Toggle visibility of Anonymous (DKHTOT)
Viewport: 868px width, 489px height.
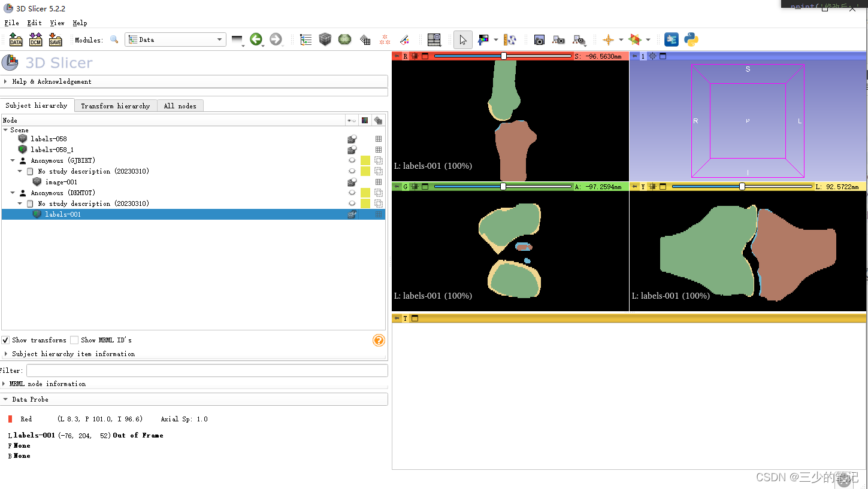click(x=352, y=193)
